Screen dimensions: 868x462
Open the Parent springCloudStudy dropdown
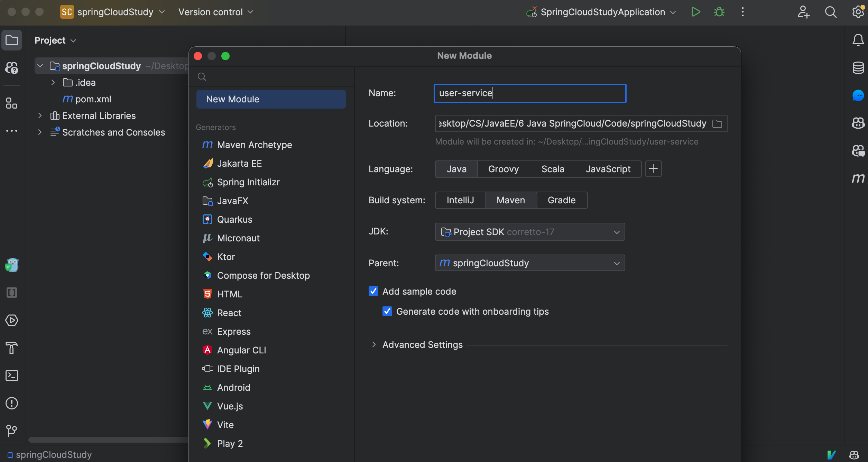pos(530,263)
